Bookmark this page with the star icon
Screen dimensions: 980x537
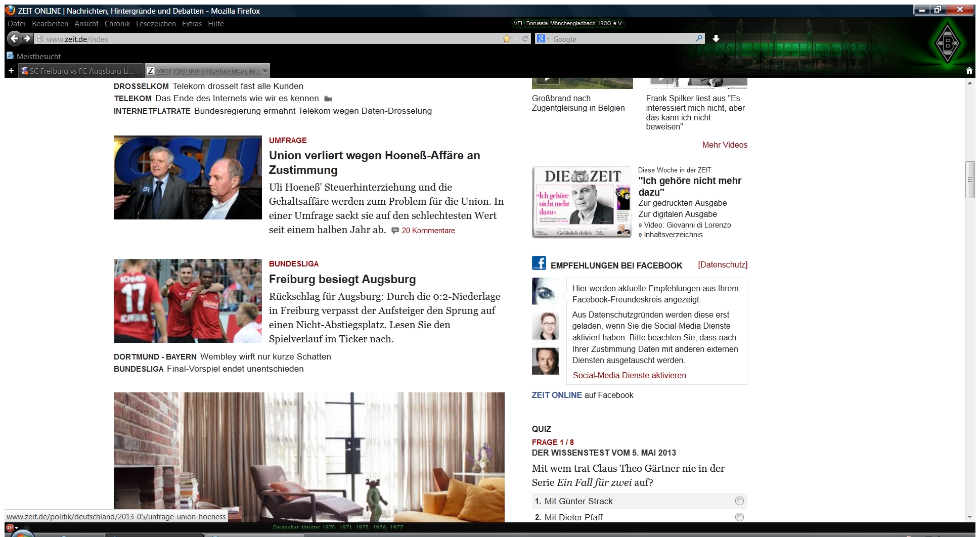(x=506, y=39)
